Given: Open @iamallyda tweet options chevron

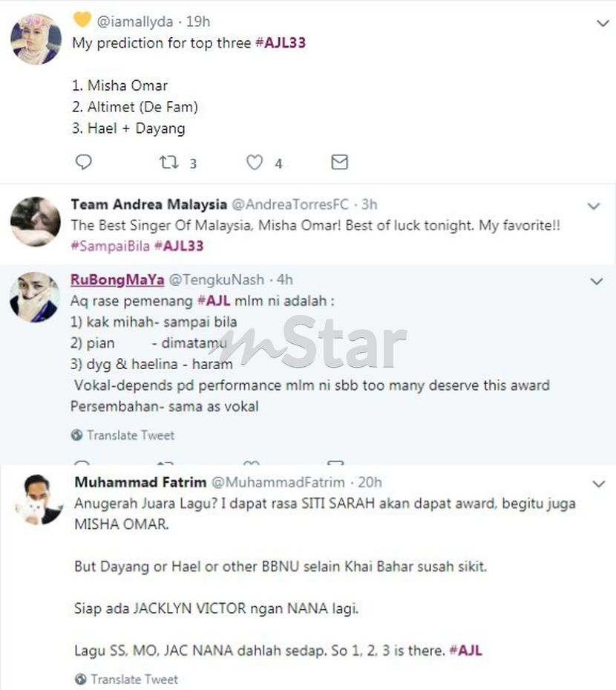Looking at the screenshot, I should pos(603,23).
